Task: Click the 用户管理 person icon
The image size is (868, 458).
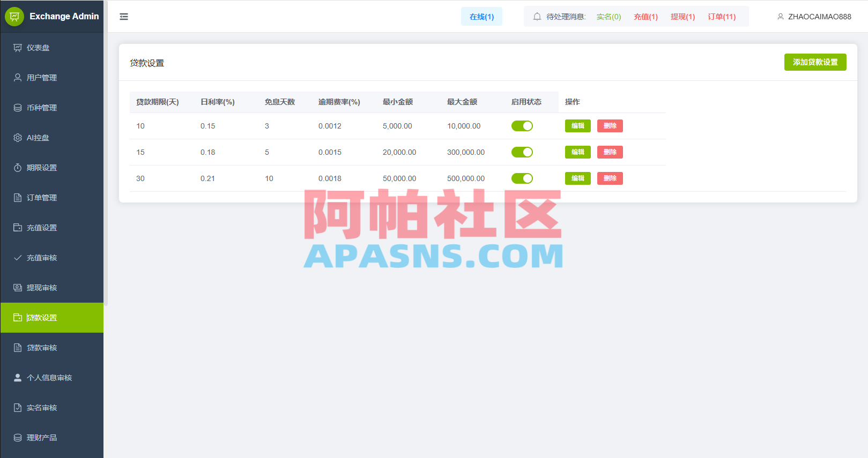Action: click(x=18, y=78)
